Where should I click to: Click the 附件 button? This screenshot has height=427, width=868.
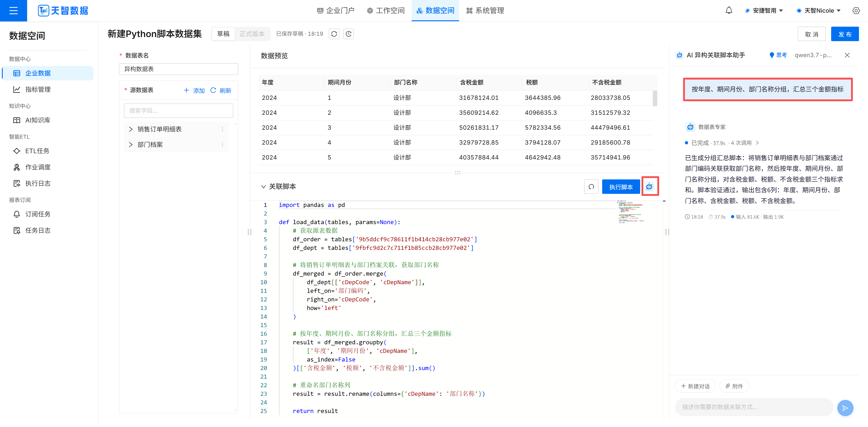click(x=734, y=386)
